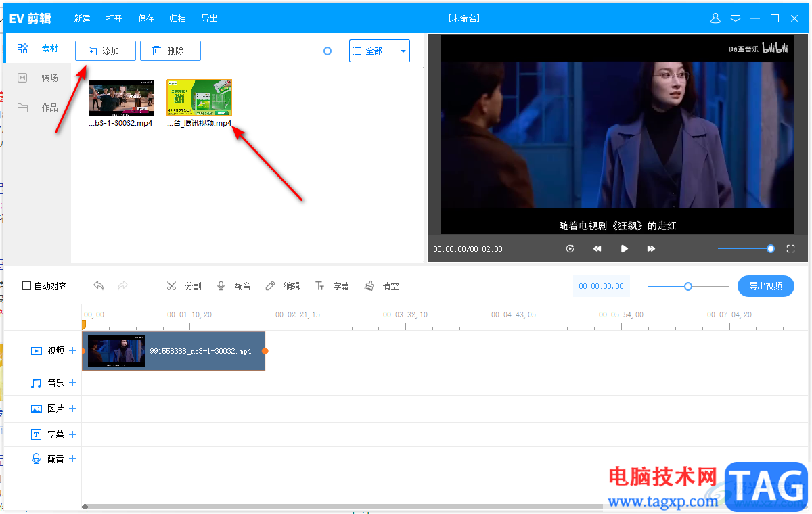Fast forward the preview video
The height and width of the screenshot is (514, 812).
coord(651,249)
